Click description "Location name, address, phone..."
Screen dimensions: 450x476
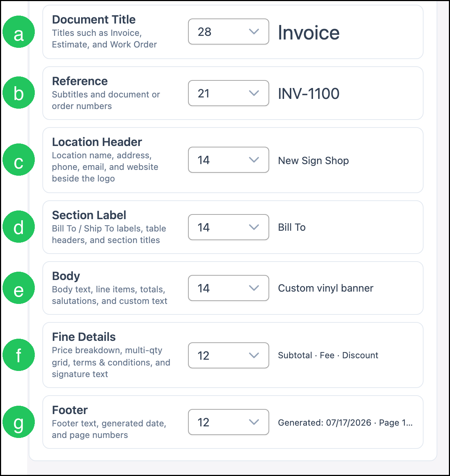point(105,167)
